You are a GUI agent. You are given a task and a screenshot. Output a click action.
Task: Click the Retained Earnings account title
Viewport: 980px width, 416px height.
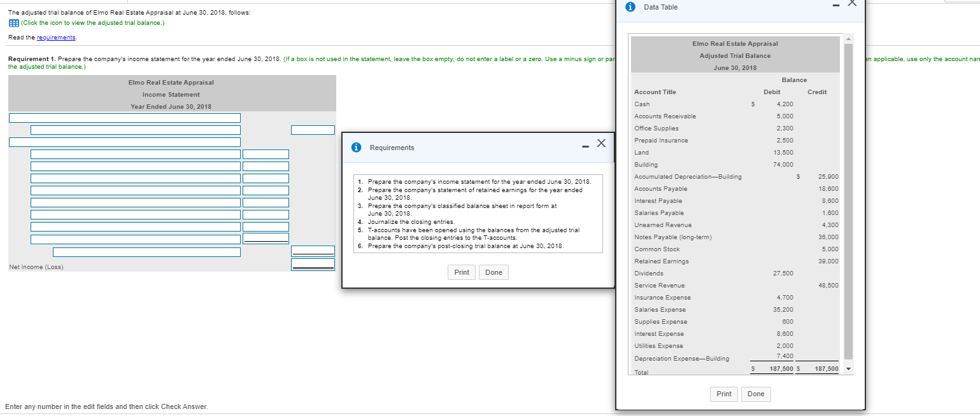(662, 261)
